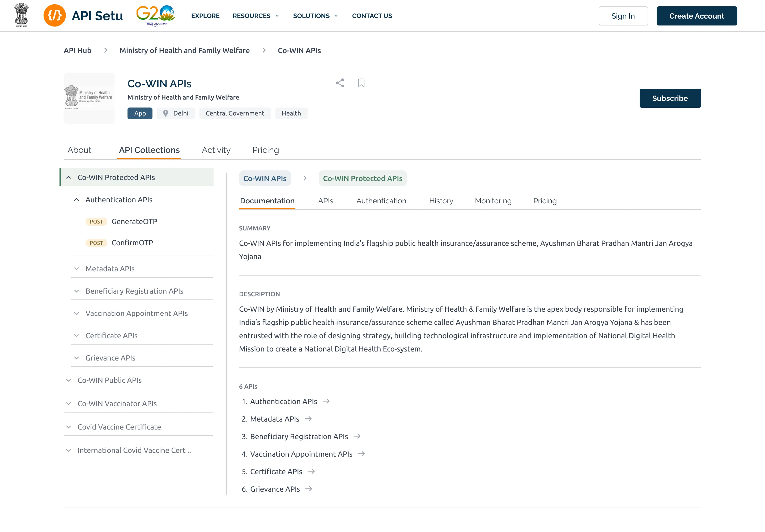Click the arrow next to Grievance APIs list item
The image size is (765, 532).
pos(309,489)
